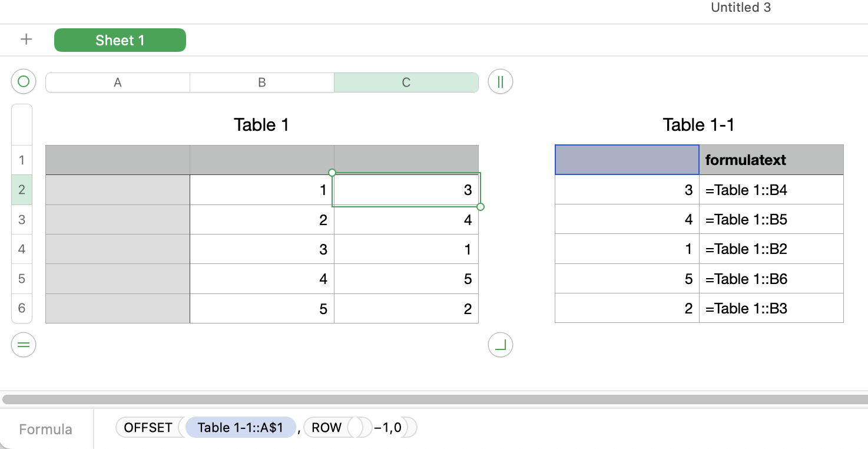The image size is (868, 449).
Task: Select the cell containing =Table 1::B6
Action: [x=771, y=279]
